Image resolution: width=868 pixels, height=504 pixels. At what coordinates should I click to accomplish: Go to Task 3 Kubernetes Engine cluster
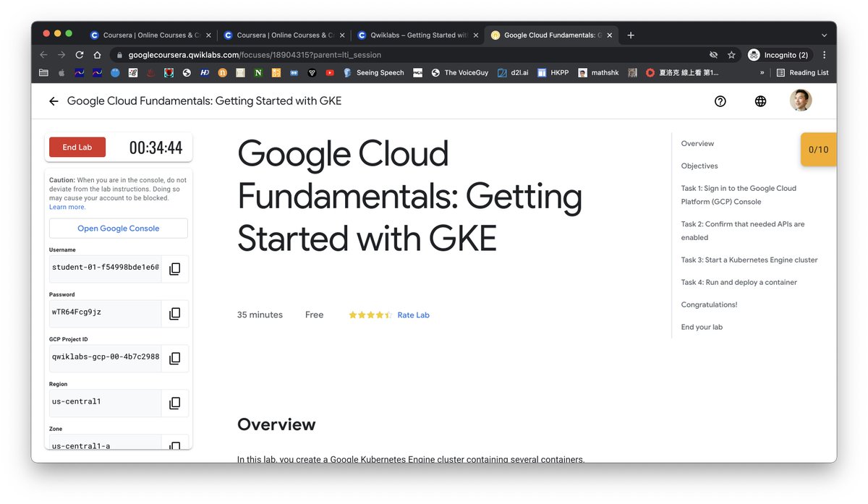(749, 260)
